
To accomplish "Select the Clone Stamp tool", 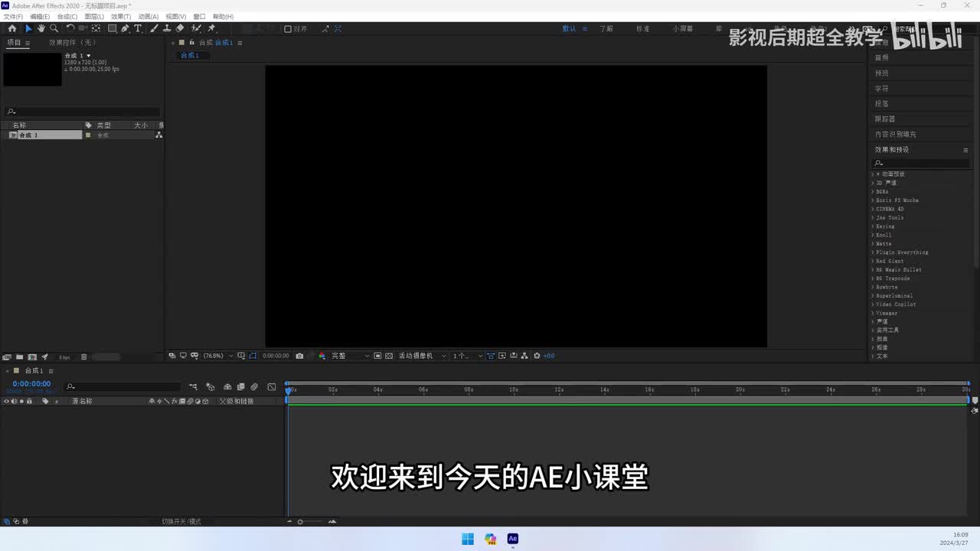I will tap(166, 28).
